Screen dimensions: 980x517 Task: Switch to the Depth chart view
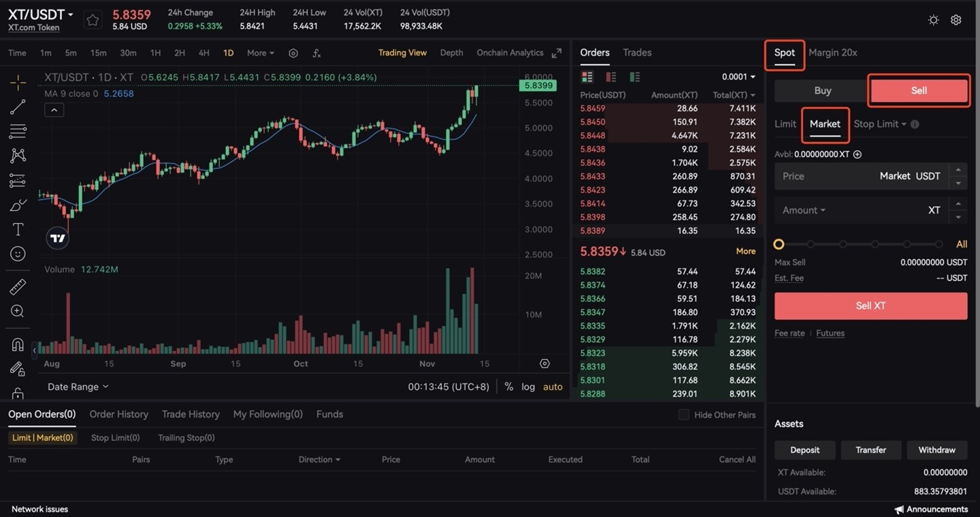click(x=451, y=53)
